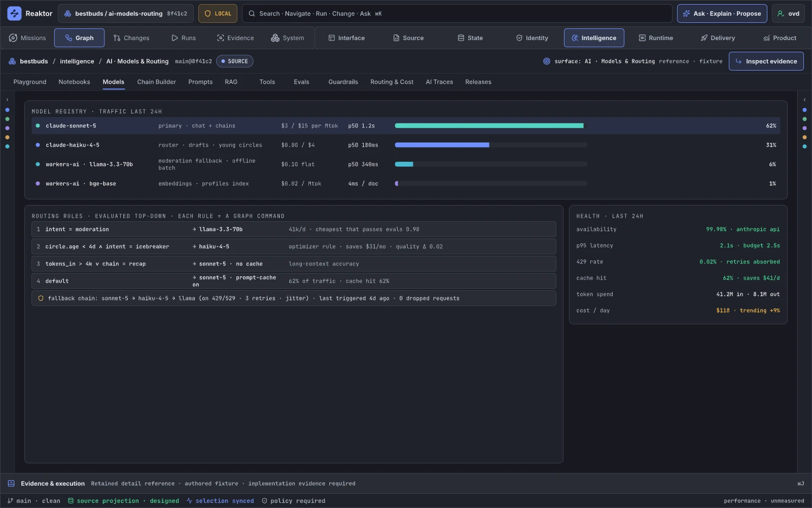
Task: Expand the Evidence & execution panel with the ⌘J control
Action: tap(801, 484)
